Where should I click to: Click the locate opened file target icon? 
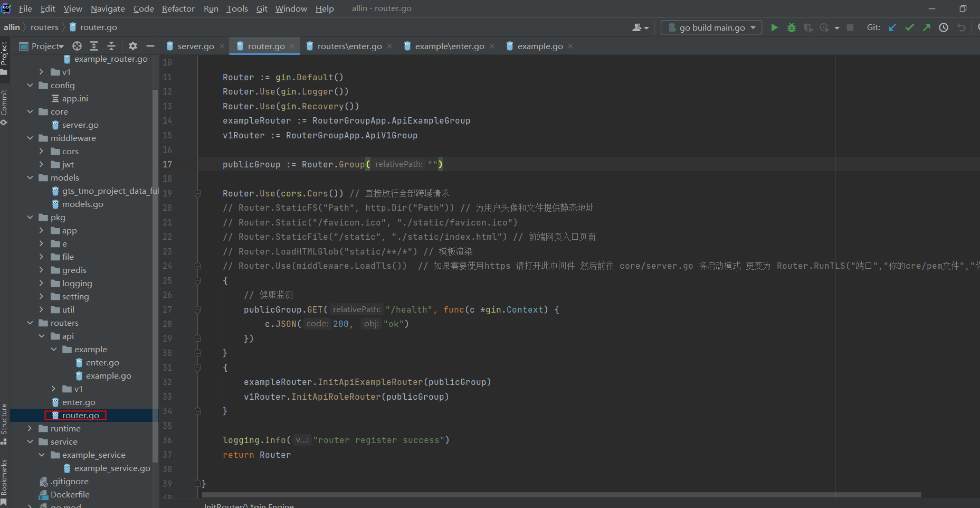coord(77,46)
